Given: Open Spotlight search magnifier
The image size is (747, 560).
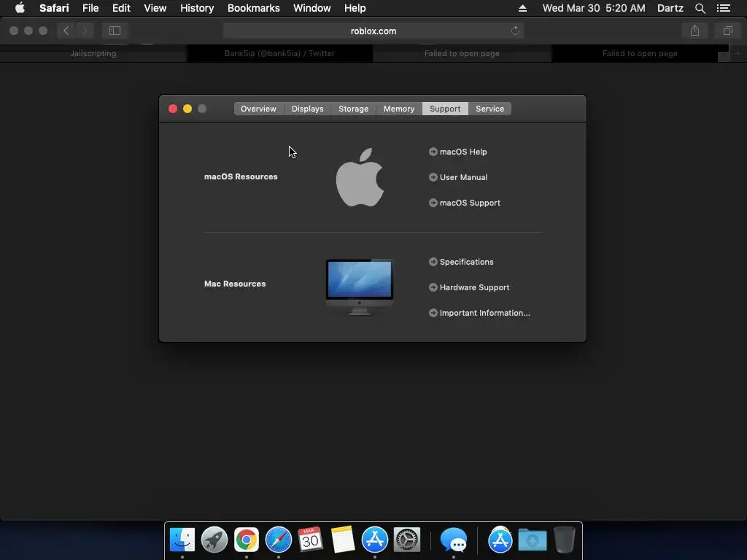Looking at the screenshot, I should (x=700, y=8).
